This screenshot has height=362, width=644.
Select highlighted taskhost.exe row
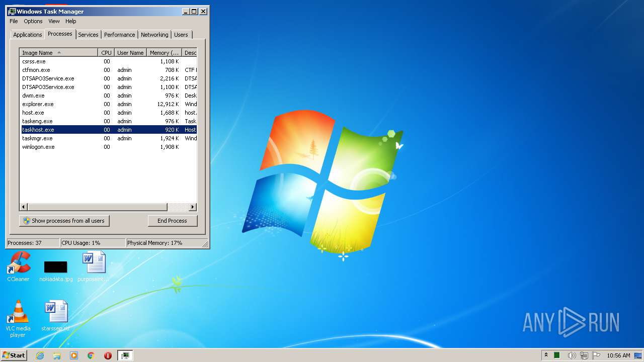(108, 130)
